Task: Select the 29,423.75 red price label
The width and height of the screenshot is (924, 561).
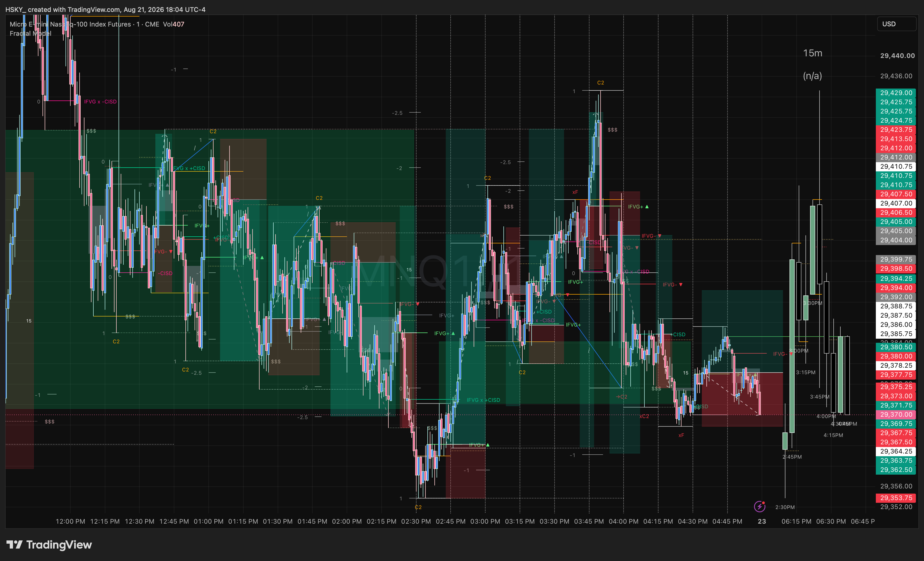Action: coord(896,129)
